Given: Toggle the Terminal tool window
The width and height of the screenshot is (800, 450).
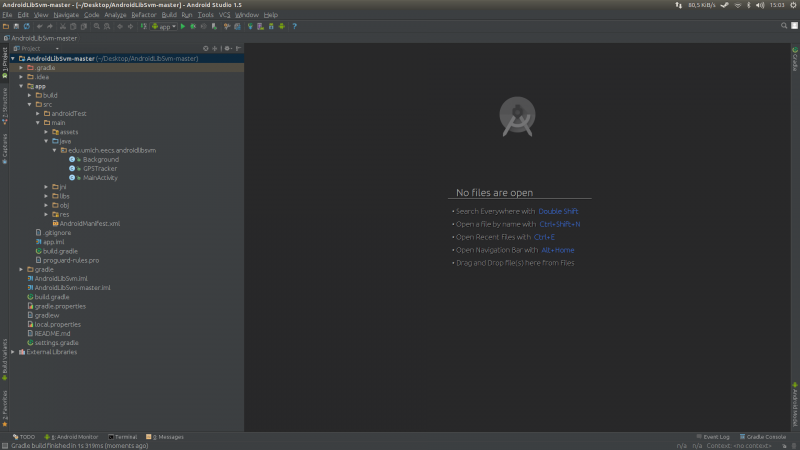Looking at the screenshot, I should [x=123, y=437].
